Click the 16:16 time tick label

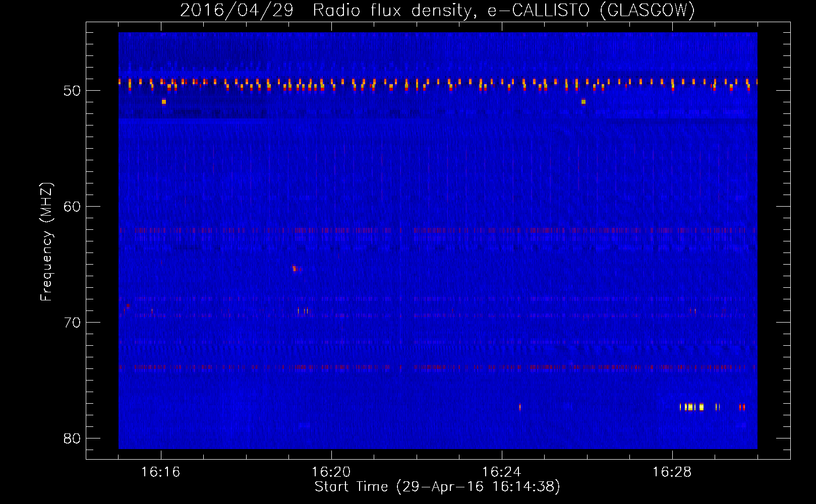161,472
